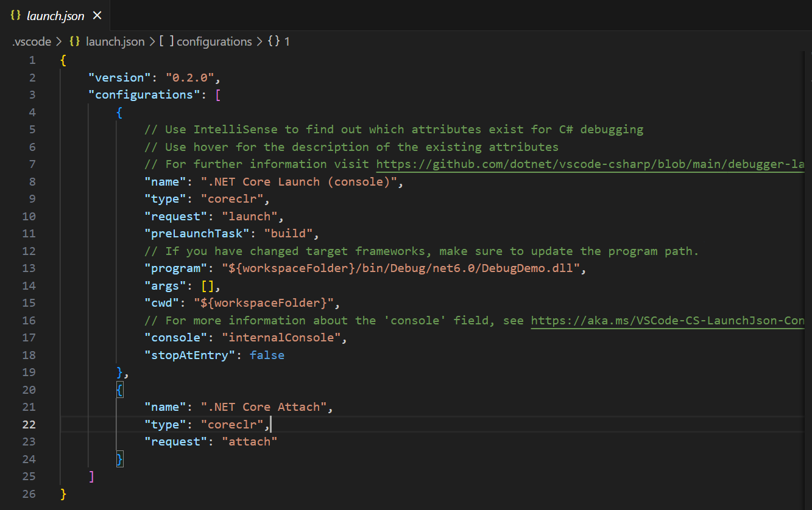Click the false value on line 18
Viewport: 812px width, 510px height.
tap(267, 355)
